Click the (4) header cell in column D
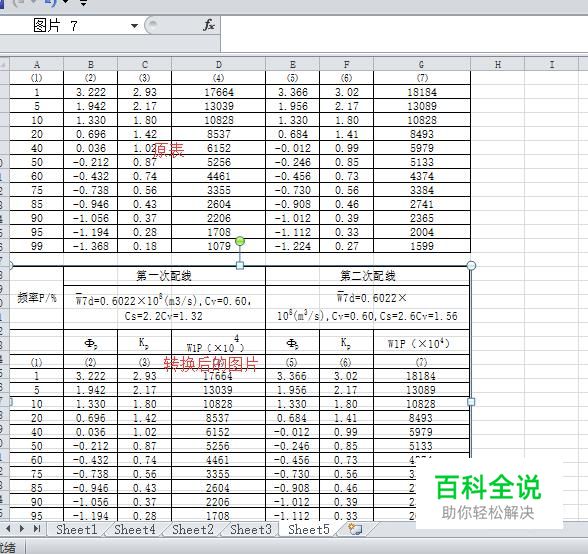This screenshot has width=588, height=554. [218, 78]
